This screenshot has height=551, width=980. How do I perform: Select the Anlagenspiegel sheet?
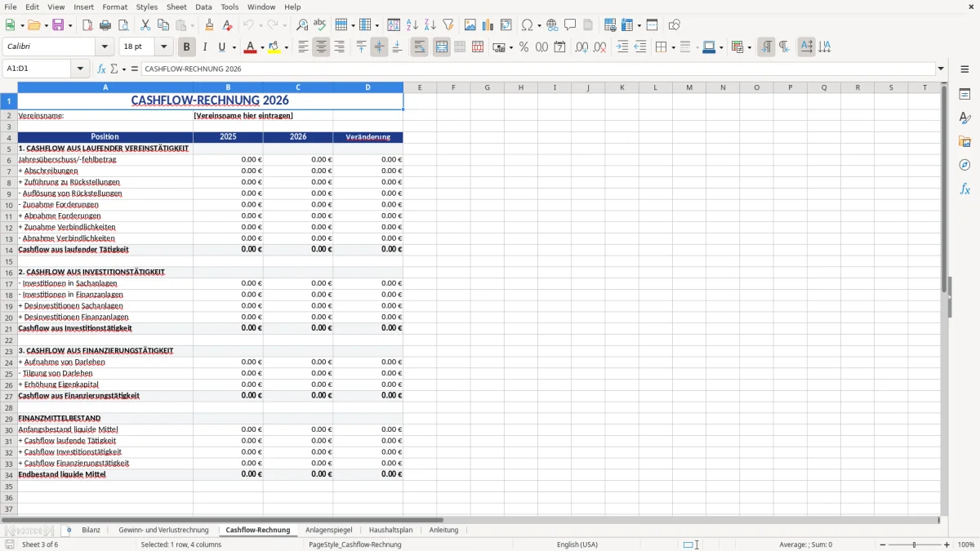(x=329, y=529)
